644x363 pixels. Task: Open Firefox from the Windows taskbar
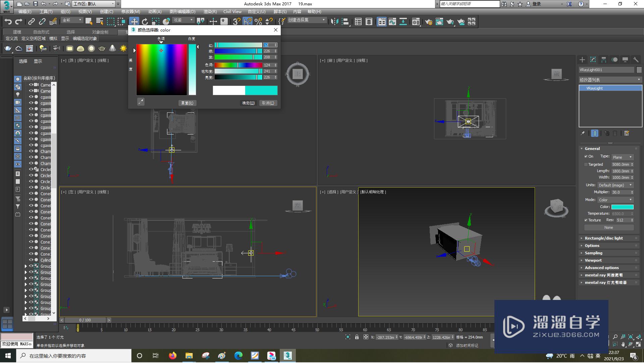[172, 356]
